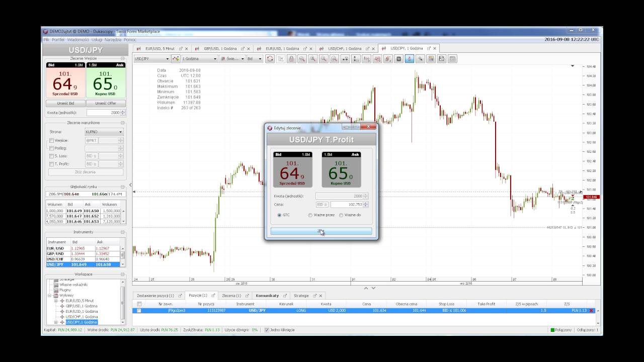Click the zoom in magnifier icon
Viewport: 644px width, 362px height.
[313, 59]
